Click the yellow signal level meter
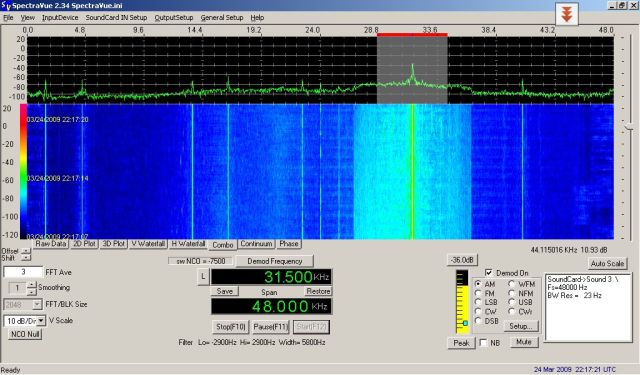Image resolution: width=640 pixels, height=375 pixels. click(462, 302)
